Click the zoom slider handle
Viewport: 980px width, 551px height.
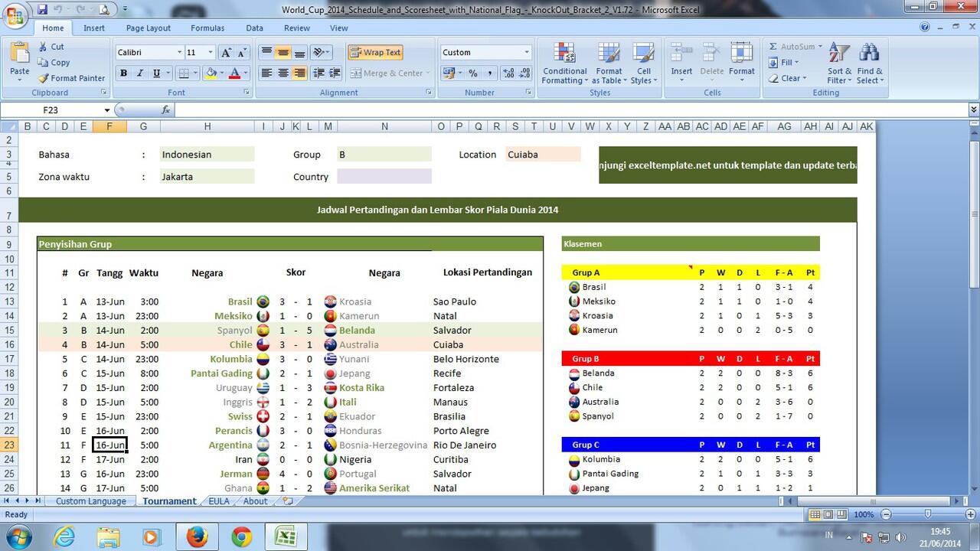click(927, 514)
